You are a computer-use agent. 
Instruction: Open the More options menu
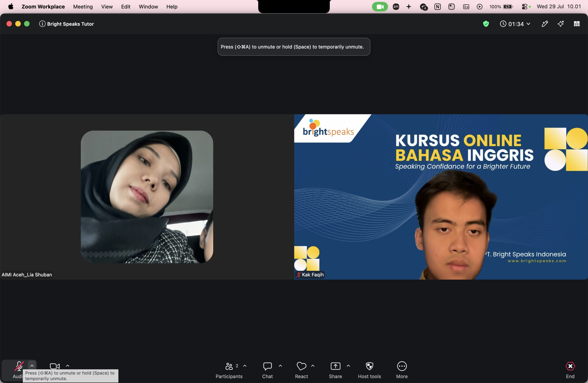coord(402,370)
